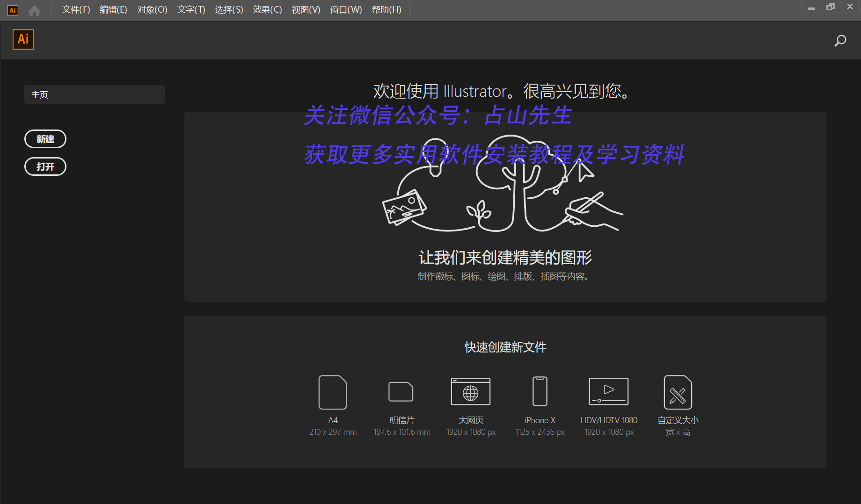This screenshot has width=861, height=504.
Task: Open the 视图(V) menu
Action: tap(306, 10)
